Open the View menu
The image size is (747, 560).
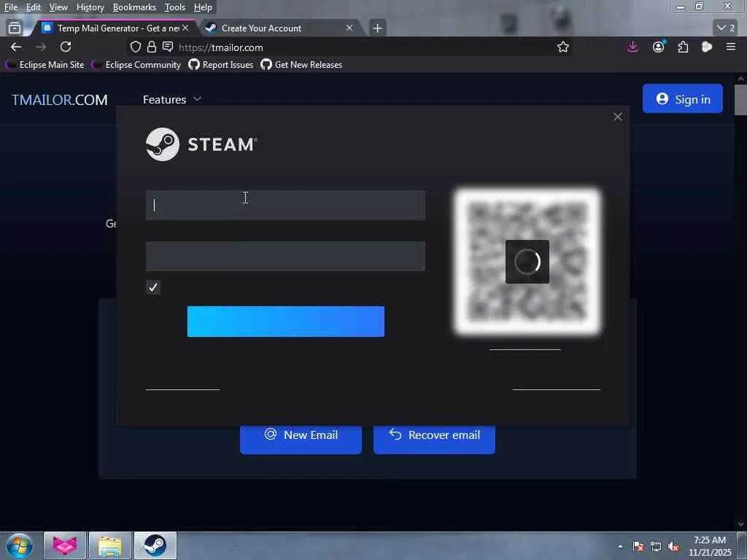(x=58, y=7)
